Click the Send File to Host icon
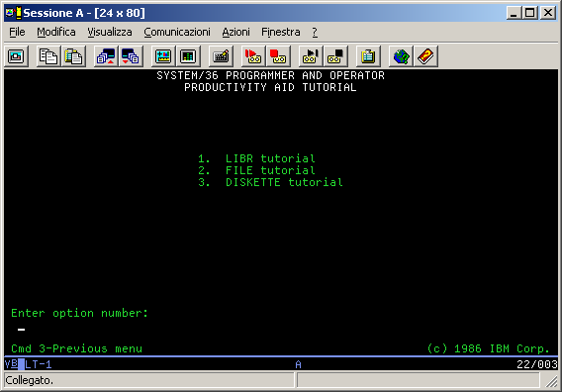 [106, 56]
